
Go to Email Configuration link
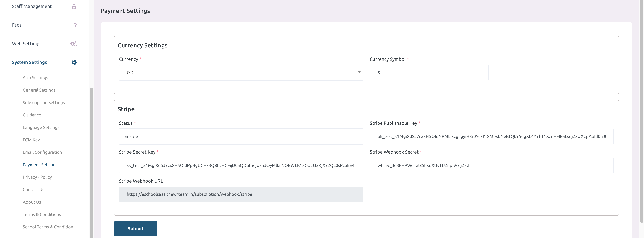(42, 152)
